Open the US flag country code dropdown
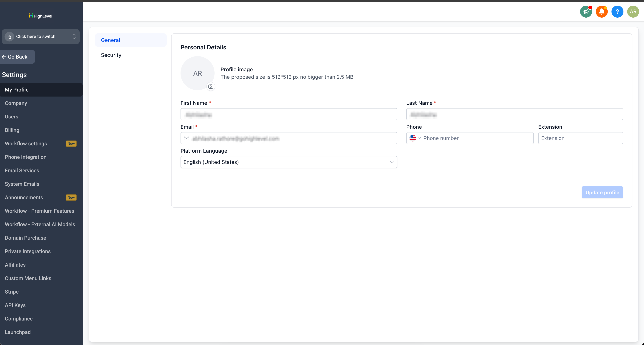The image size is (644, 345). pyautogui.click(x=415, y=138)
